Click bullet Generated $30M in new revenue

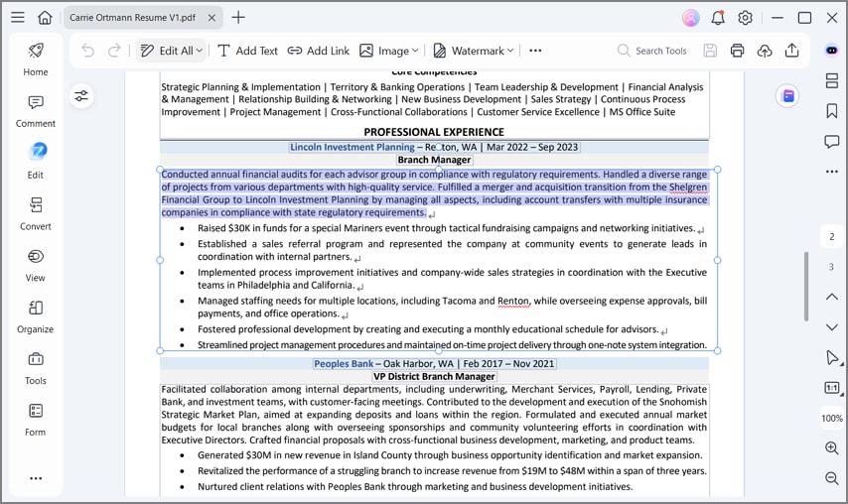450,455
